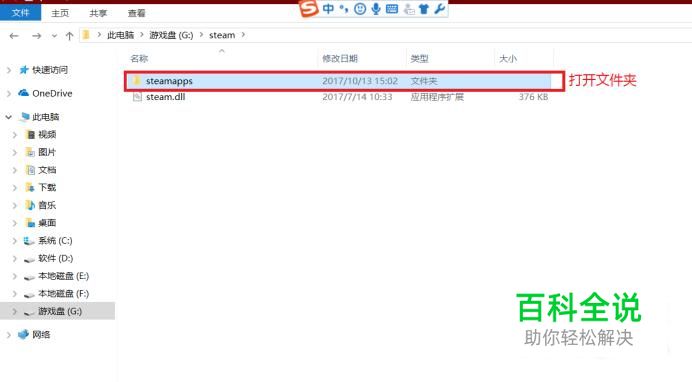This screenshot has height=382, width=692.
Task: Open the recent locations dropdown arrow
Action: pyautogui.click(x=54, y=36)
